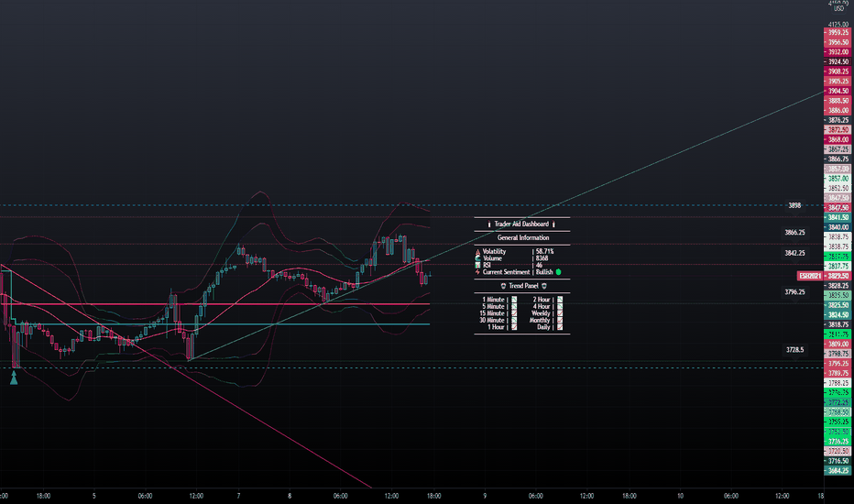Click the 3876.25 price label on axis
Image resolution: width=854 pixels, height=504 pixels.
(838, 120)
